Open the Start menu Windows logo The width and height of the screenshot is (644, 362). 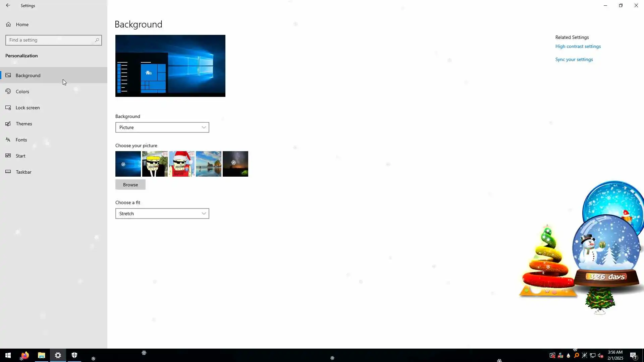8,355
